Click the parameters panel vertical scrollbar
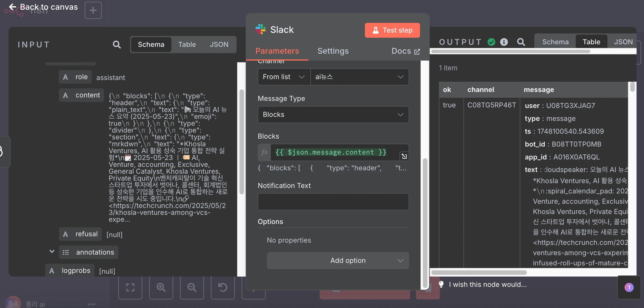The width and height of the screenshot is (644, 308). tap(425, 223)
